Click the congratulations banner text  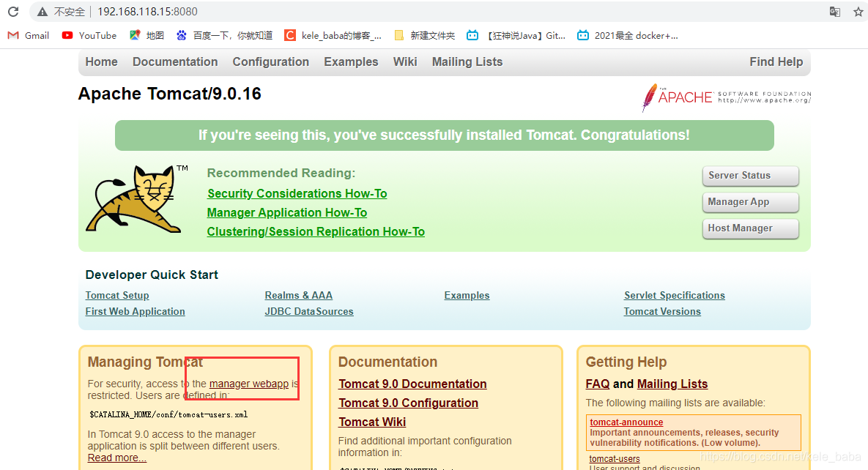point(444,135)
